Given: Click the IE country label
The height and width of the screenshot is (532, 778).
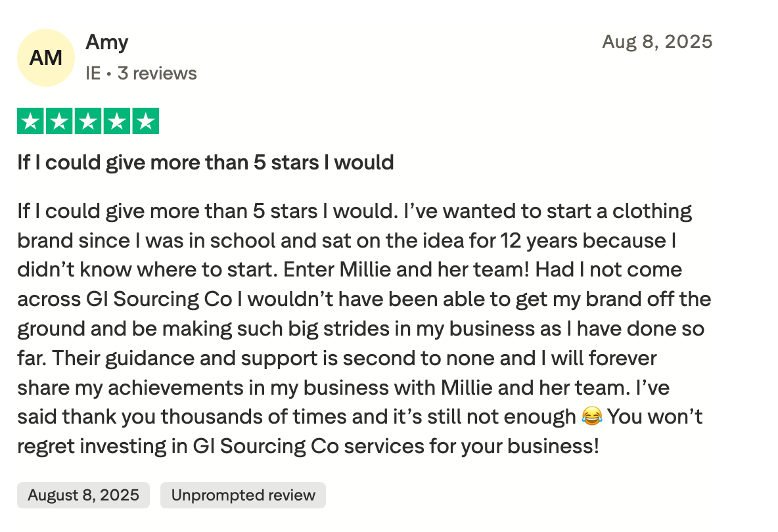Looking at the screenshot, I should 93,74.
